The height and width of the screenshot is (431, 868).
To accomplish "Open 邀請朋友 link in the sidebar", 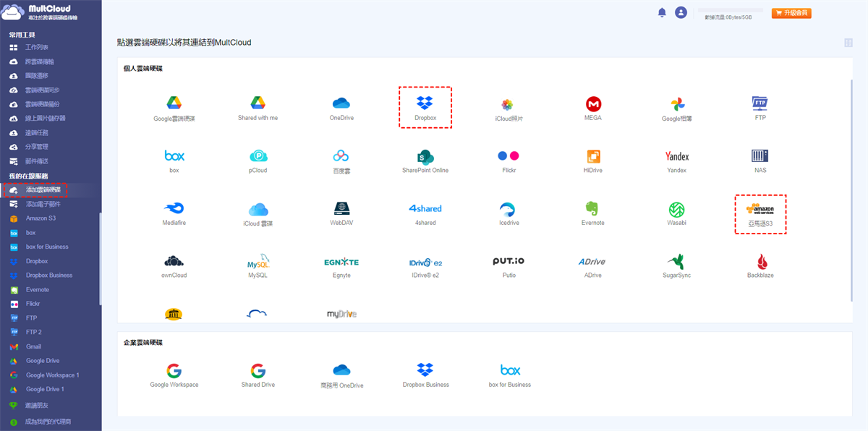I will coord(37,406).
